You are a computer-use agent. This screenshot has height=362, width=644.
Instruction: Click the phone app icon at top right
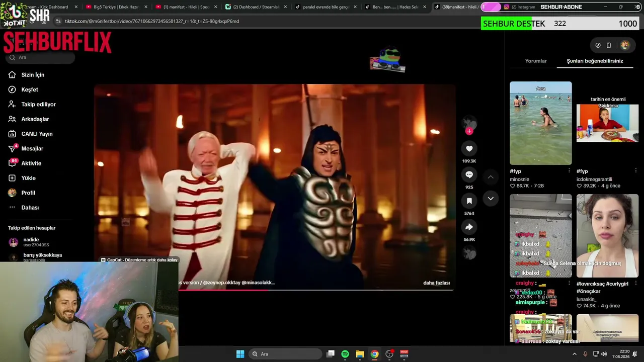[609, 45]
